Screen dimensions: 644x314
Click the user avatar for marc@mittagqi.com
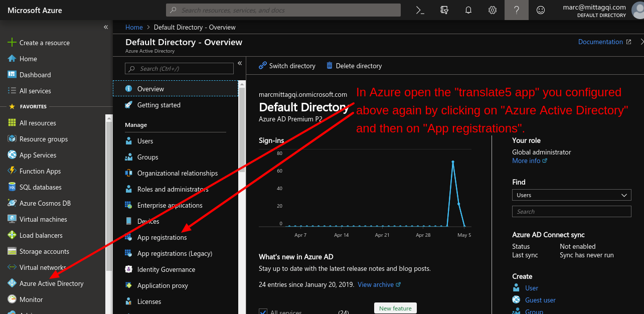tap(637, 10)
